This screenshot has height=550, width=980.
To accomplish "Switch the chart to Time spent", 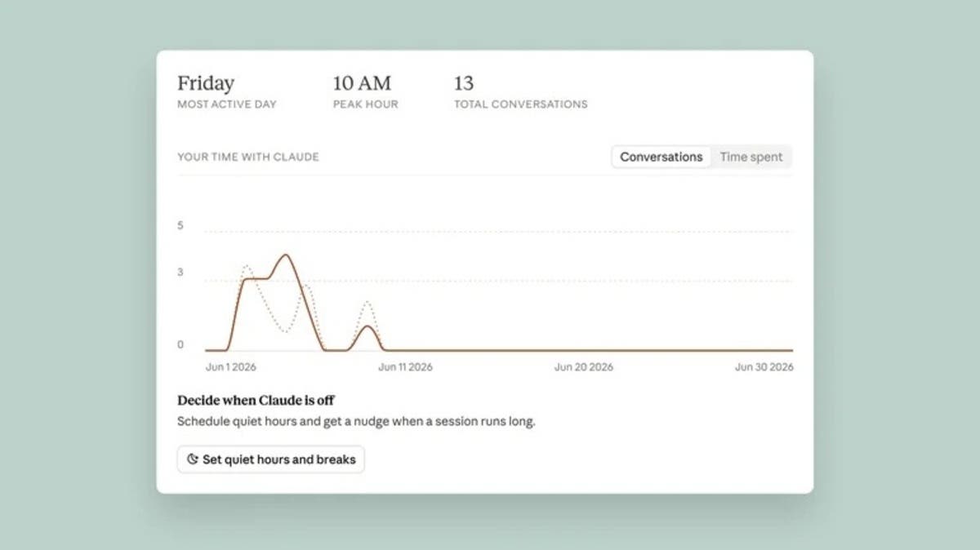I will 751,157.
